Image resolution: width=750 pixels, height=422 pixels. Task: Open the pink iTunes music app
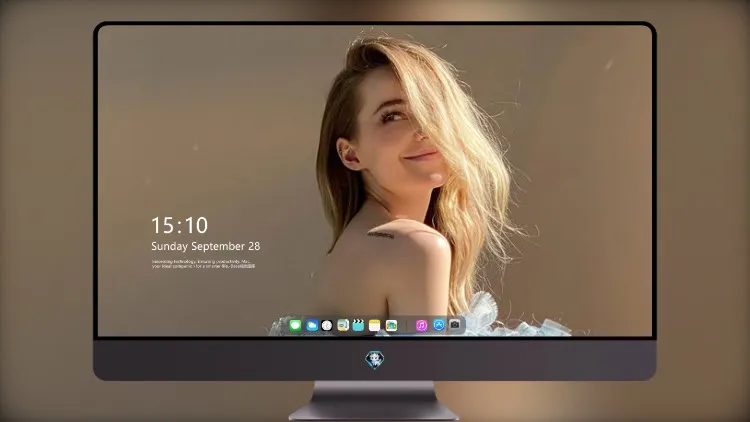(x=421, y=325)
